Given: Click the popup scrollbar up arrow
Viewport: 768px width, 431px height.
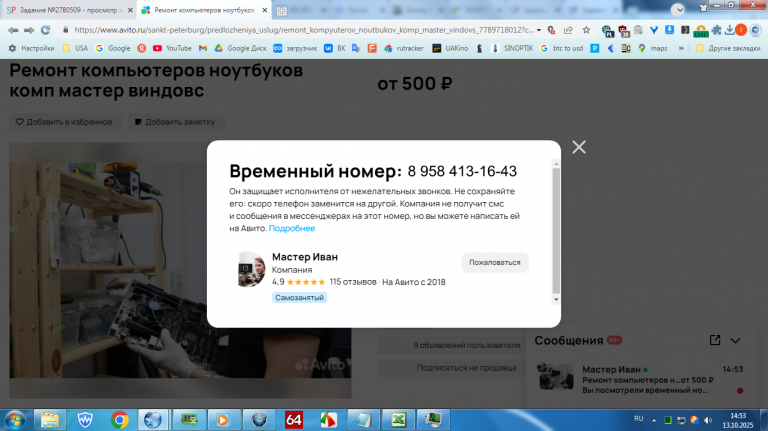Looking at the screenshot, I should [x=556, y=164].
